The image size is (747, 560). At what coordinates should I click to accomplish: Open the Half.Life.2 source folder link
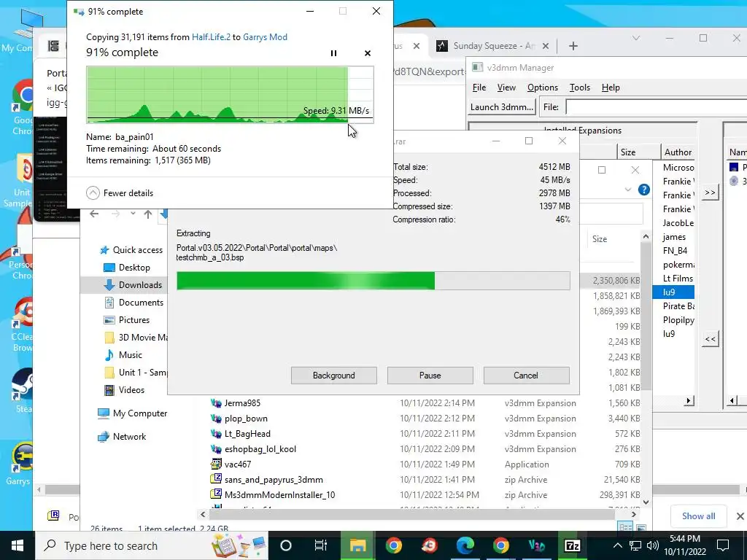pos(211,36)
